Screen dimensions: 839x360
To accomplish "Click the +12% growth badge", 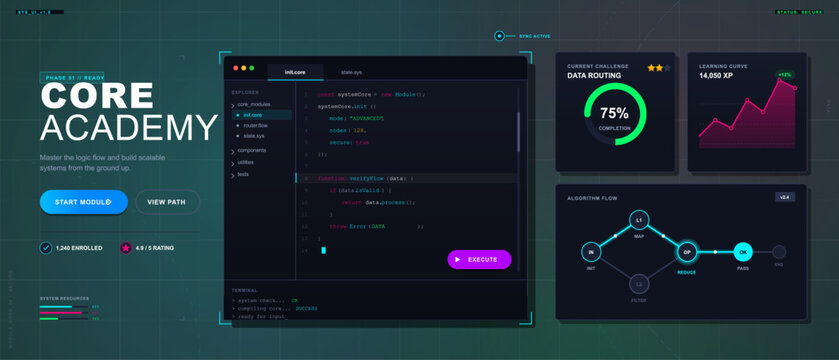I will [x=785, y=75].
